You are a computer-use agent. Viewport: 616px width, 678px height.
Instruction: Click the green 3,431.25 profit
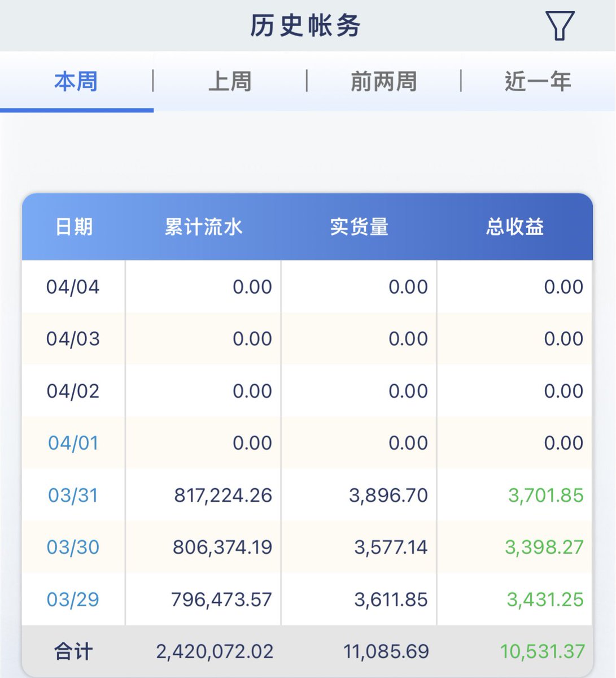tap(545, 599)
